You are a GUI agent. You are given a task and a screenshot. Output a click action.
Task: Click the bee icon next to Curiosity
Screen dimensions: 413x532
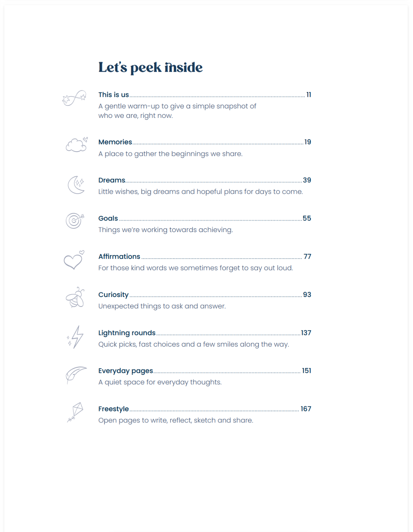(x=75, y=298)
